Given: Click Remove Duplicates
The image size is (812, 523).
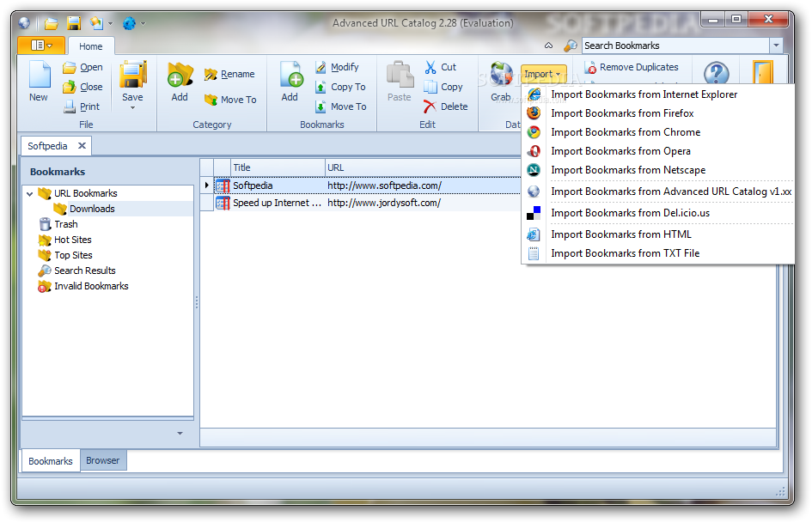Looking at the screenshot, I should (632, 67).
